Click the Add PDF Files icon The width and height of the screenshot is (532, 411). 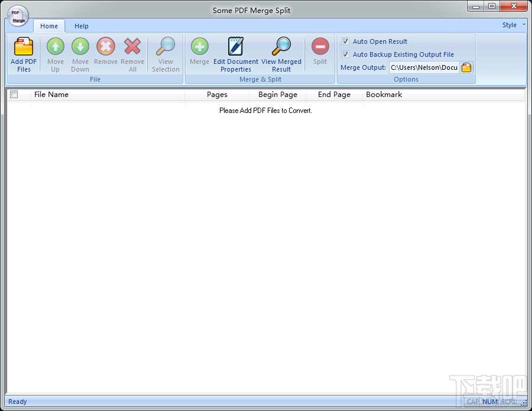(24, 47)
